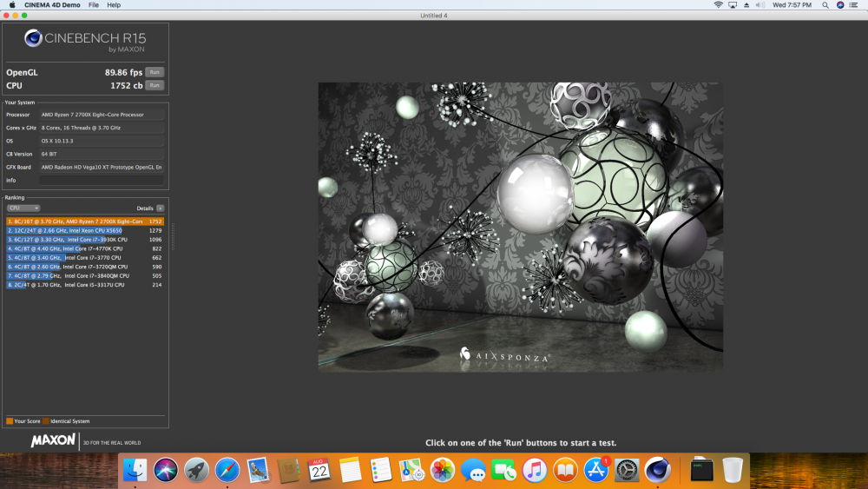The image size is (868, 489).
Task: Select ranking row Intel Xeon CPU X5650
Action: click(x=85, y=230)
